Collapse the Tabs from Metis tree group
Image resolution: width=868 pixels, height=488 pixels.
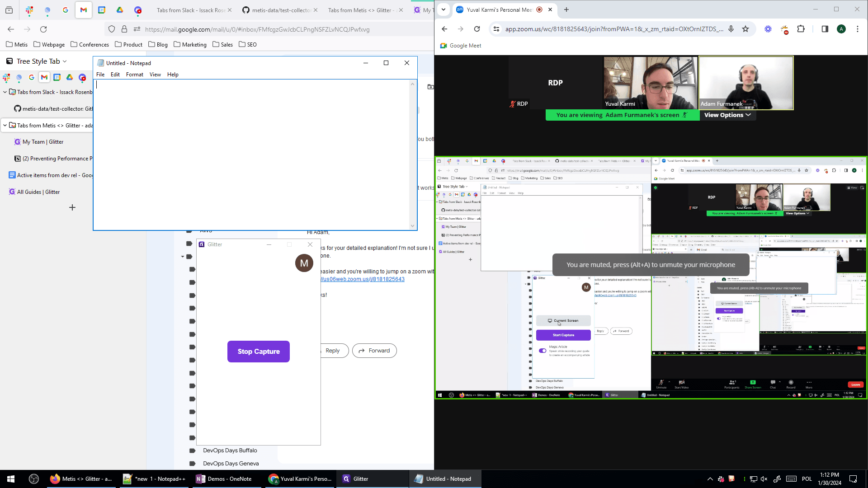5,126
